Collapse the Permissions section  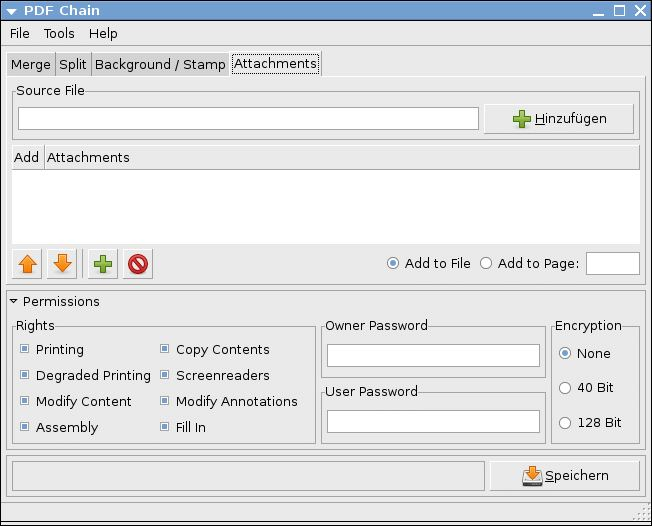(x=14, y=301)
